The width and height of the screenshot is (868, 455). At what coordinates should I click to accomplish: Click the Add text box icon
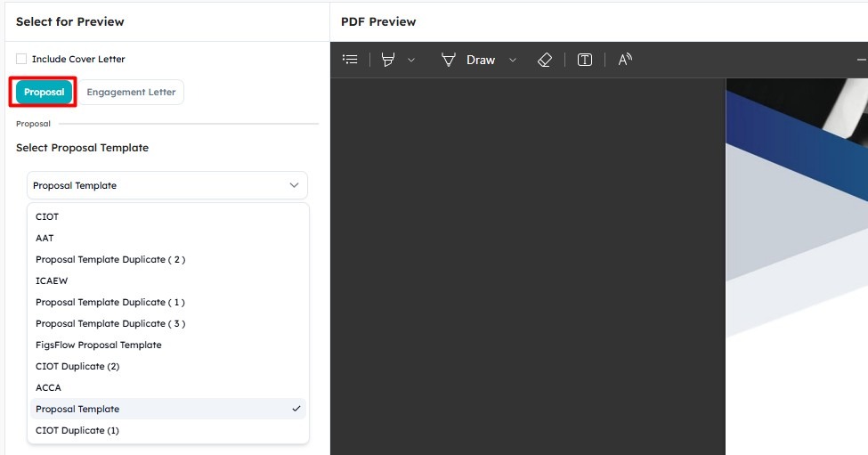(585, 60)
